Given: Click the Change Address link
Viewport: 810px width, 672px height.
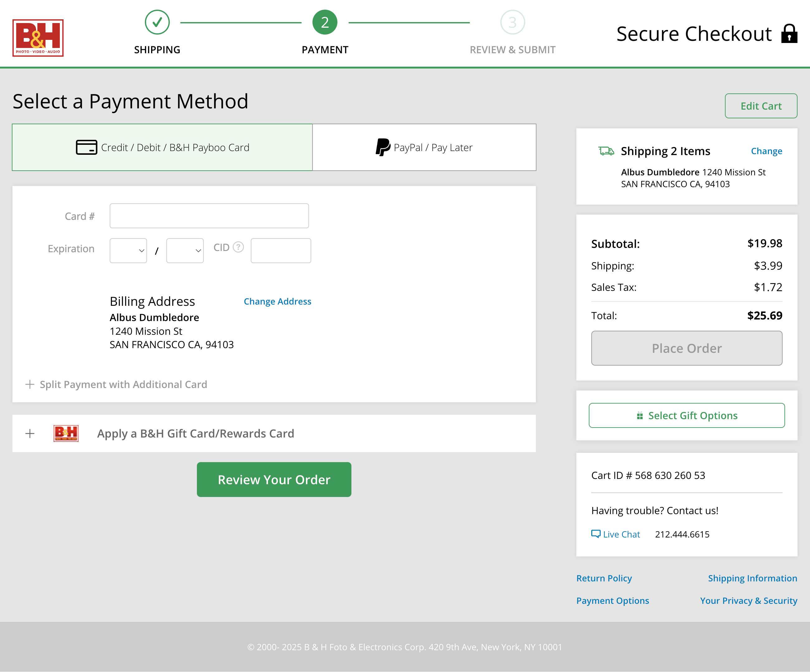Looking at the screenshot, I should coord(277,301).
